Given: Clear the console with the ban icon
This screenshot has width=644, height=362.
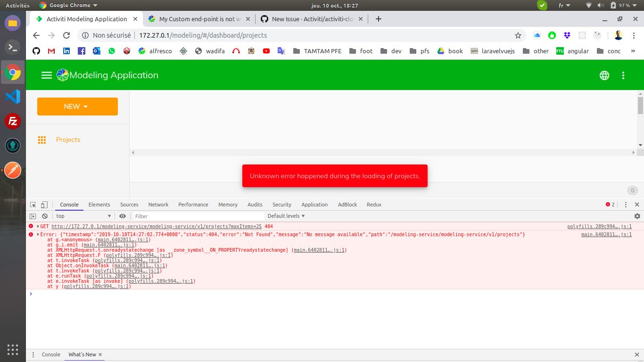Looking at the screenshot, I should [45, 216].
